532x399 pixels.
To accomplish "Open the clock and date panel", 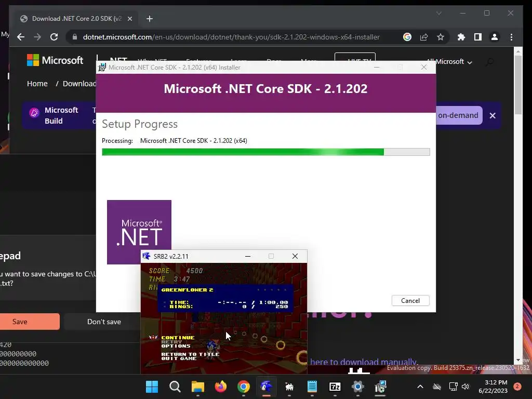I will pos(493,387).
